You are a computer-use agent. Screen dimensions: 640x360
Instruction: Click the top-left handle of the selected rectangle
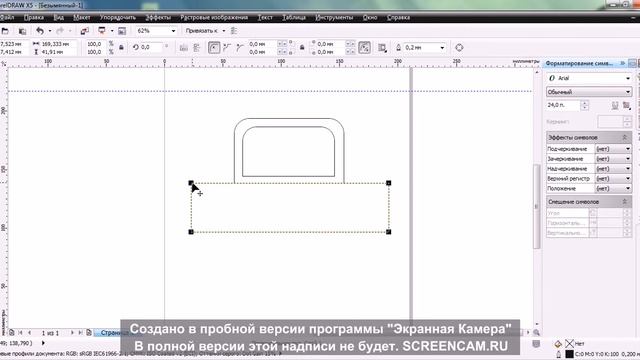(191, 183)
